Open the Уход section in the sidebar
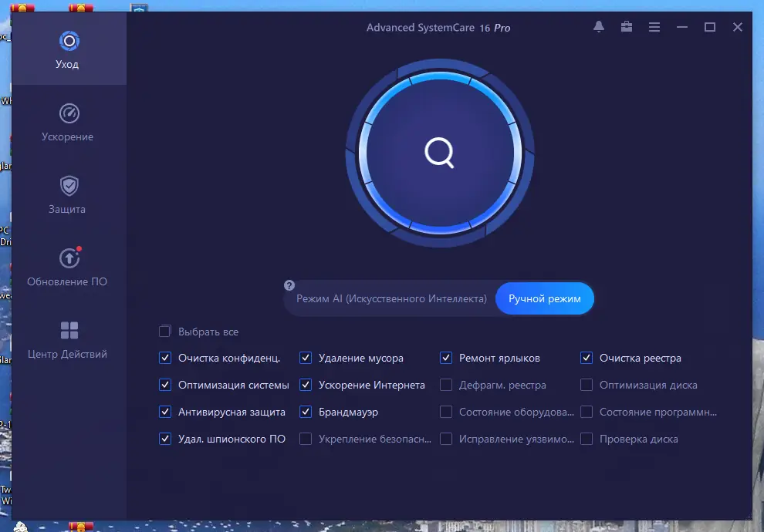The image size is (764, 532). coord(67,48)
